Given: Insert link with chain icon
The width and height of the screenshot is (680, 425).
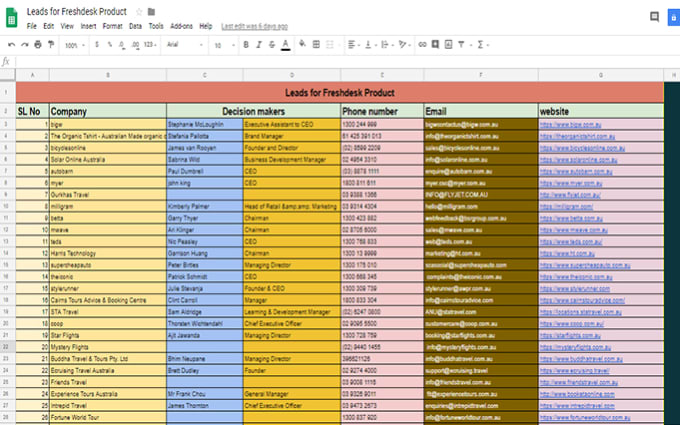Looking at the screenshot, I should pos(422,44).
